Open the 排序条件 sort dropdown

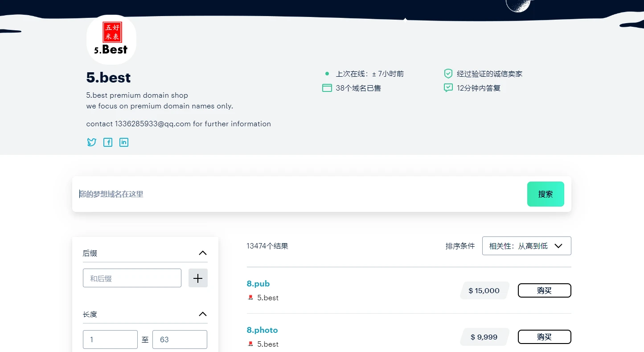pyautogui.click(x=526, y=246)
